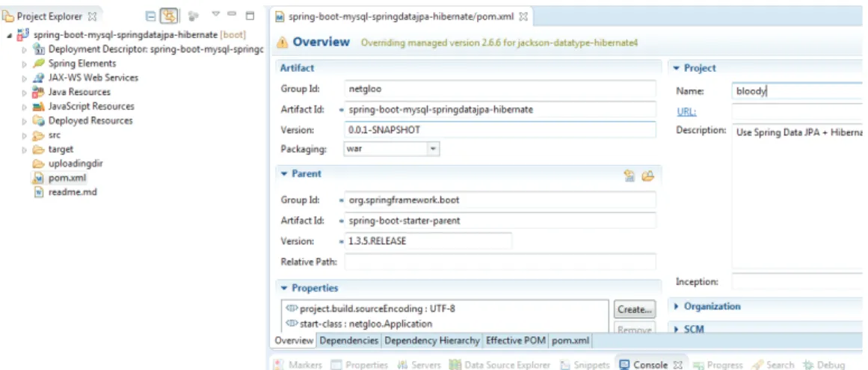Toggle Link with Editor in Project Explorer
The width and height of the screenshot is (868, 370).
coord(168,16)
